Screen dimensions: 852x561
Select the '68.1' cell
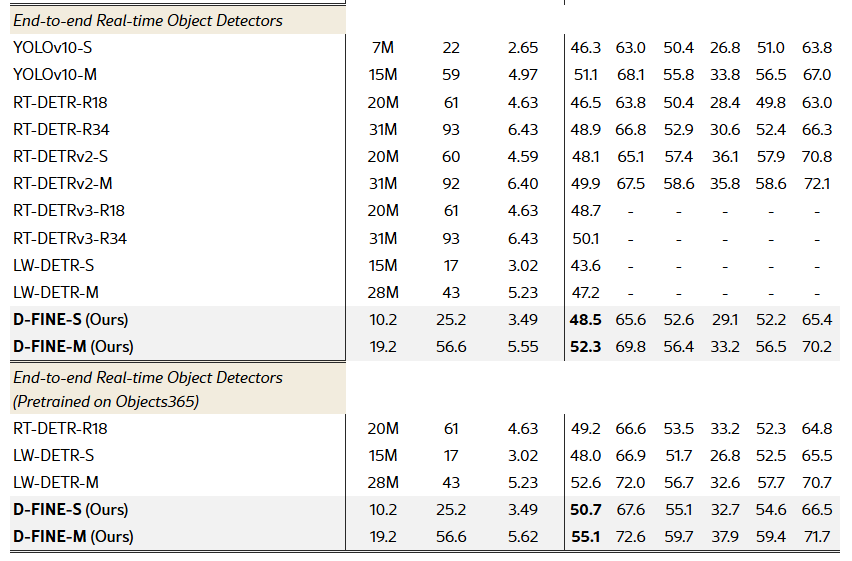[631, 74]
